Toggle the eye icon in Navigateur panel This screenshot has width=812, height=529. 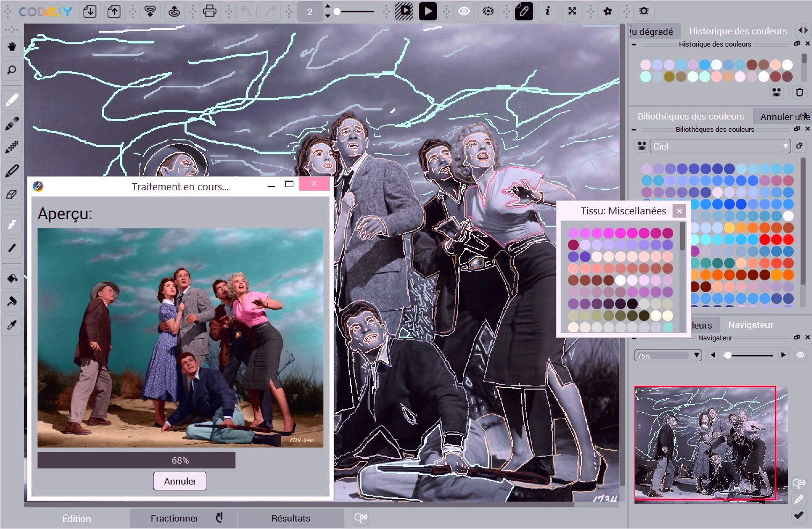pos(800,355)
